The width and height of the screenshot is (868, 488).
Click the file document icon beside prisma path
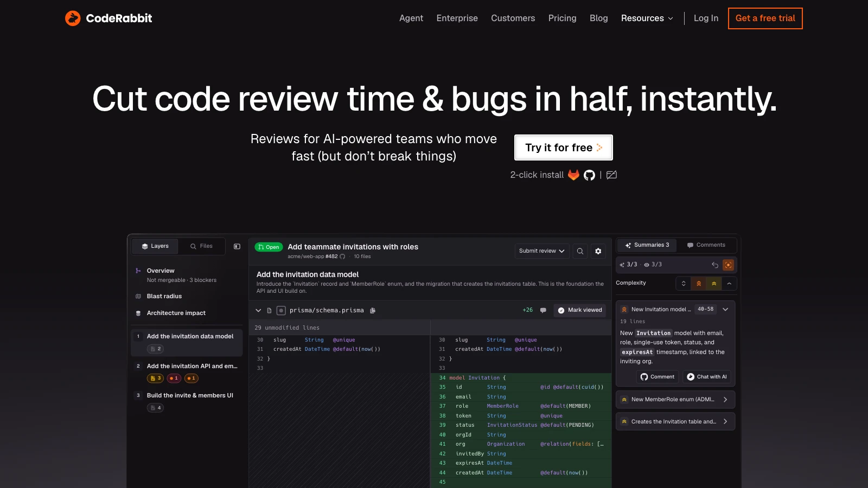pyautogui.click(x=269, y=310)
